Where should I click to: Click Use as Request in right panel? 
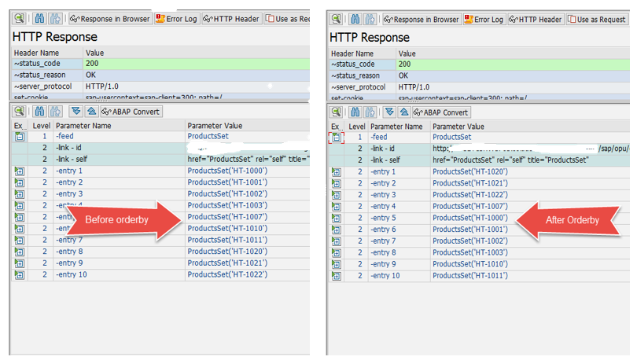(x=597, y=19)
